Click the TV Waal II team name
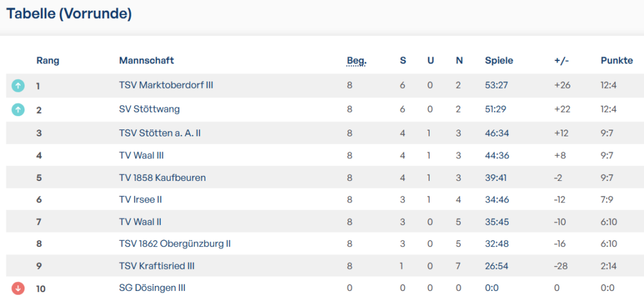Image resolution: width=644 pixels, height=306 pixels. [140, 222]
